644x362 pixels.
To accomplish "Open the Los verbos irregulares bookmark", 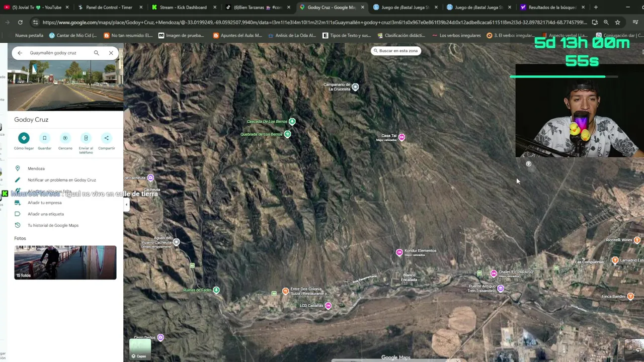I will pos(456,36).
